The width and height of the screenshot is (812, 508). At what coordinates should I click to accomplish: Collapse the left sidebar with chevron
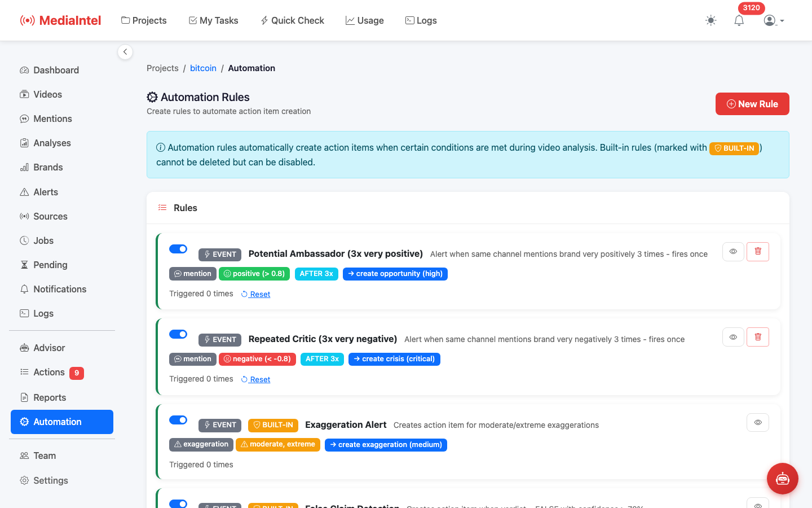[x=125, y=51]
